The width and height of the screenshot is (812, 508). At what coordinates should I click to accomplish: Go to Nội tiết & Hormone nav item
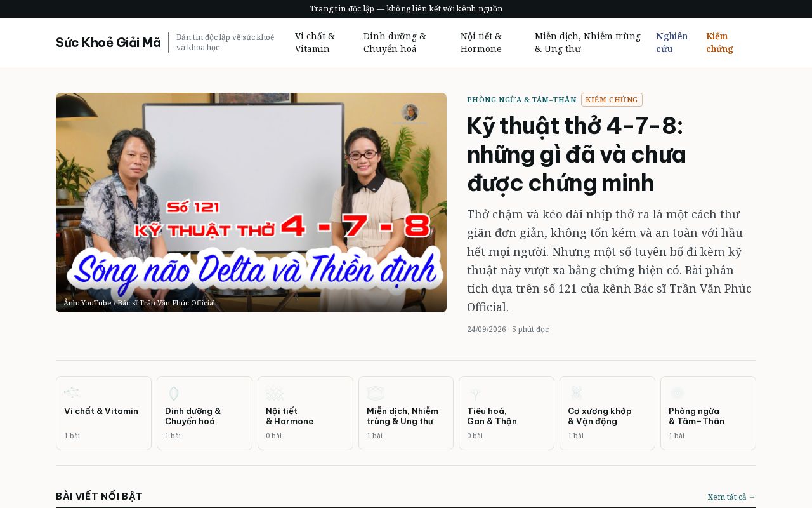[x=481, y=43]
